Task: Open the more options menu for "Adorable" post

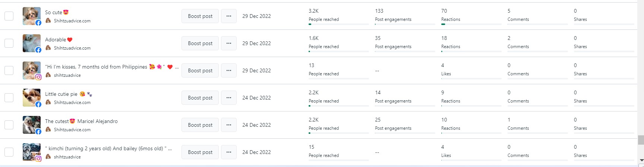Action: [x=229, y=43]
